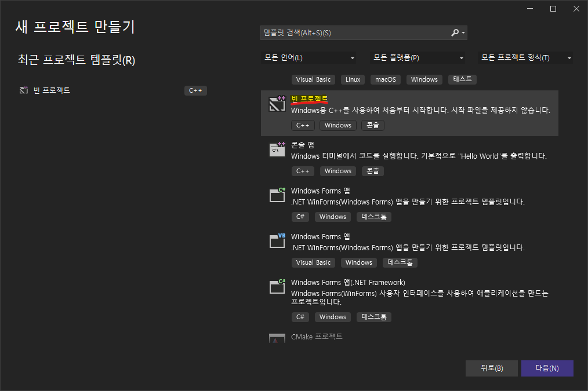
Task: Select Windows Forms 앱 with Visual Basic tag
Action: click(x=409, y=250)
